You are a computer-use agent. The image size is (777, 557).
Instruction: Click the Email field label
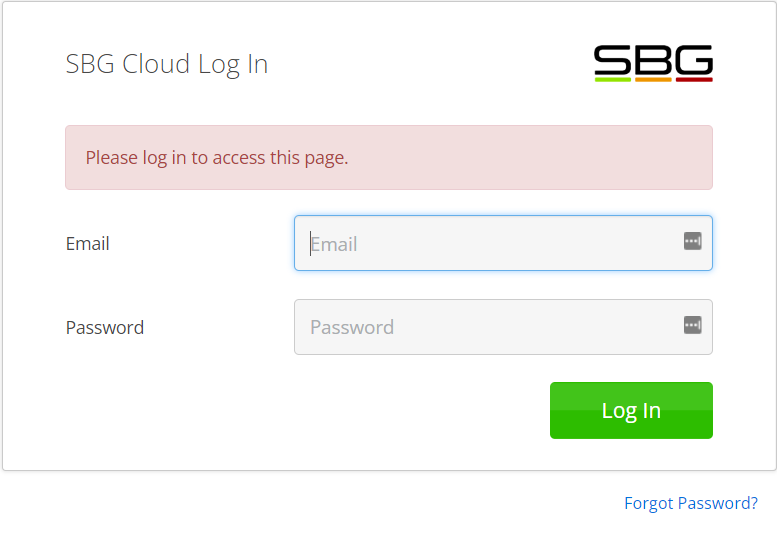tap(87, 243)
